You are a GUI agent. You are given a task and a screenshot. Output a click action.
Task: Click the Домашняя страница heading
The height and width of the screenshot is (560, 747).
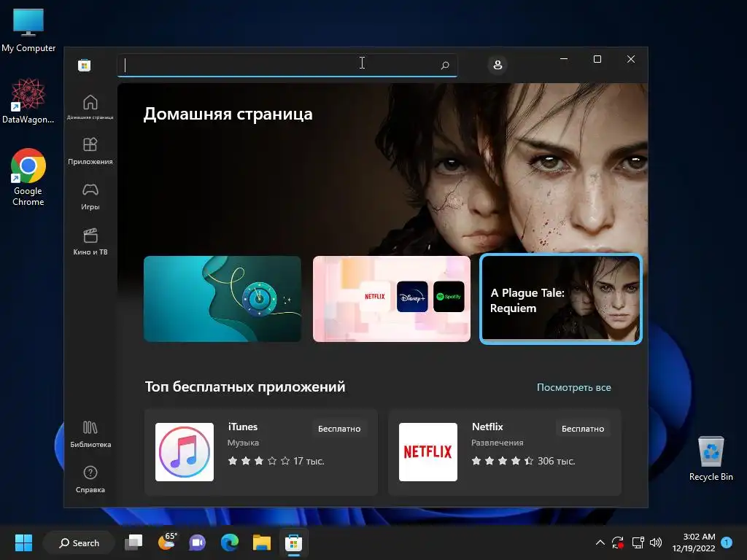228,114
